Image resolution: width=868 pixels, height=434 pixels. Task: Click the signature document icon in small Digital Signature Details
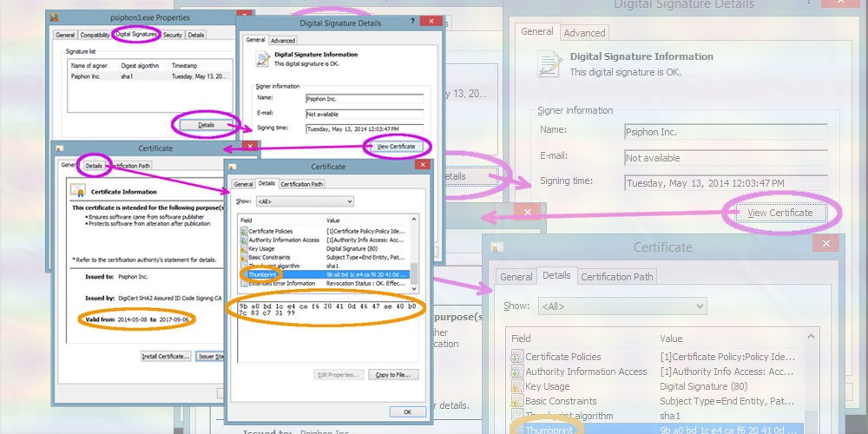coord(261,59)
